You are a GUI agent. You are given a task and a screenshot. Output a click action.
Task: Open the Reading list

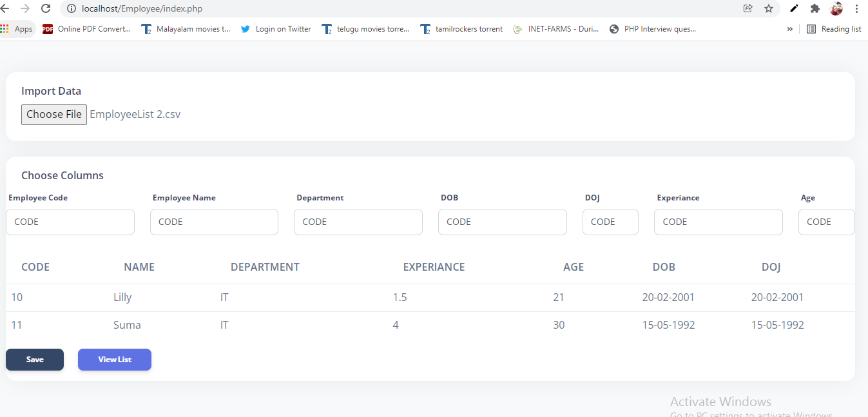click(834, 29)
